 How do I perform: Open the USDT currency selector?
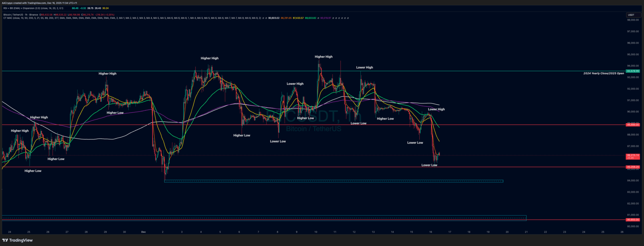pyautogui.click(x=631, y=15)
